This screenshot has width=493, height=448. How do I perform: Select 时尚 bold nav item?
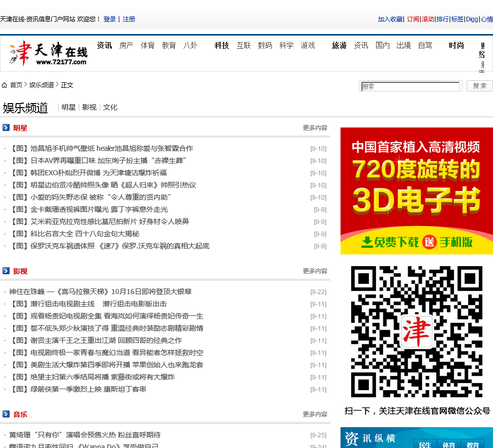[x=456, y=46]
